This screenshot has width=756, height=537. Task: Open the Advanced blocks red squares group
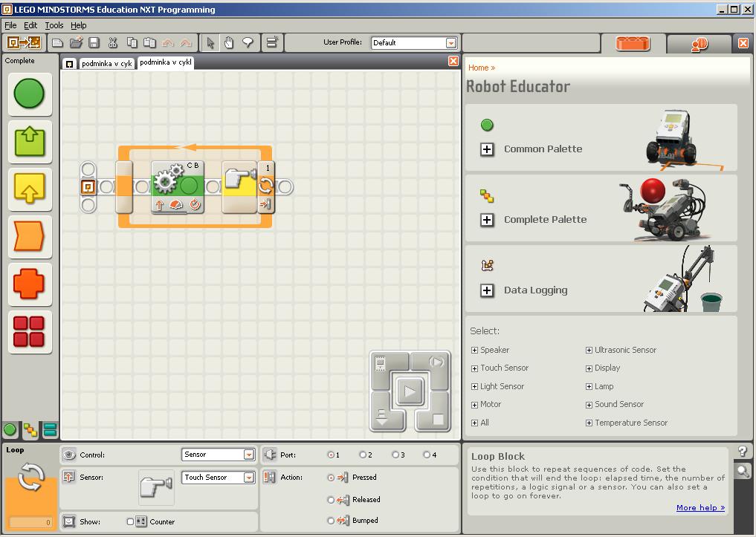click(30, 332)
